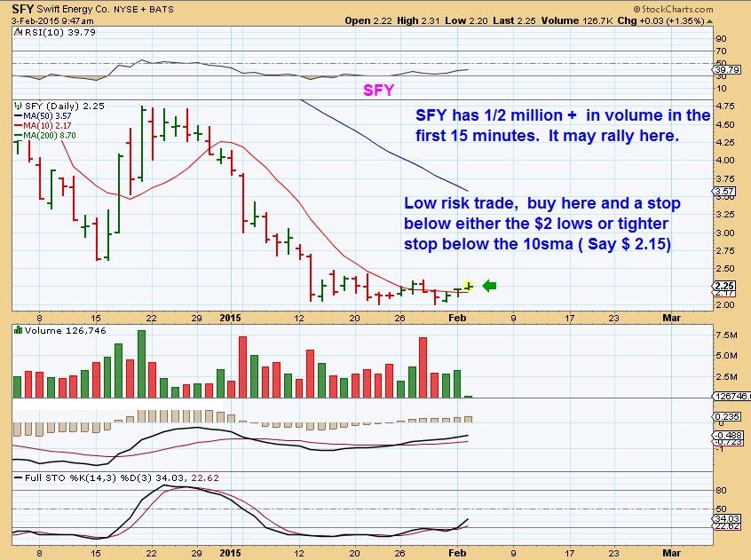Click the 'Last 2.25' value in header

point(514,20)
